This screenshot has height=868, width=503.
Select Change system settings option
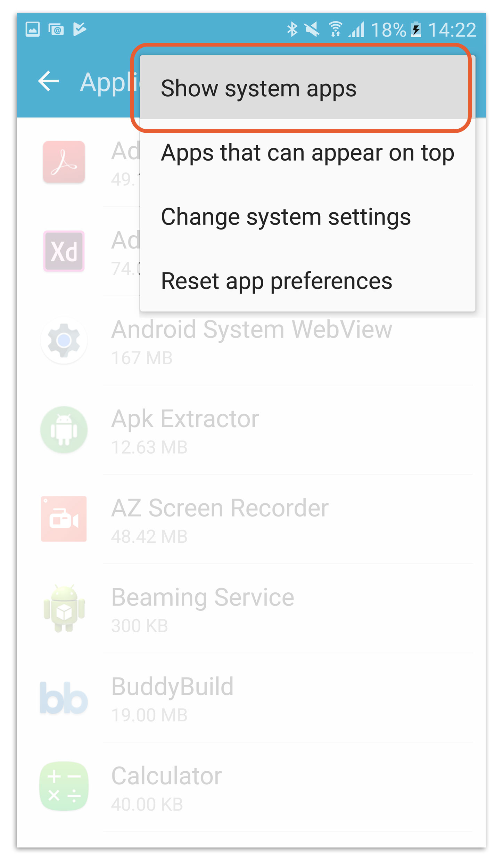coord(307,217)
